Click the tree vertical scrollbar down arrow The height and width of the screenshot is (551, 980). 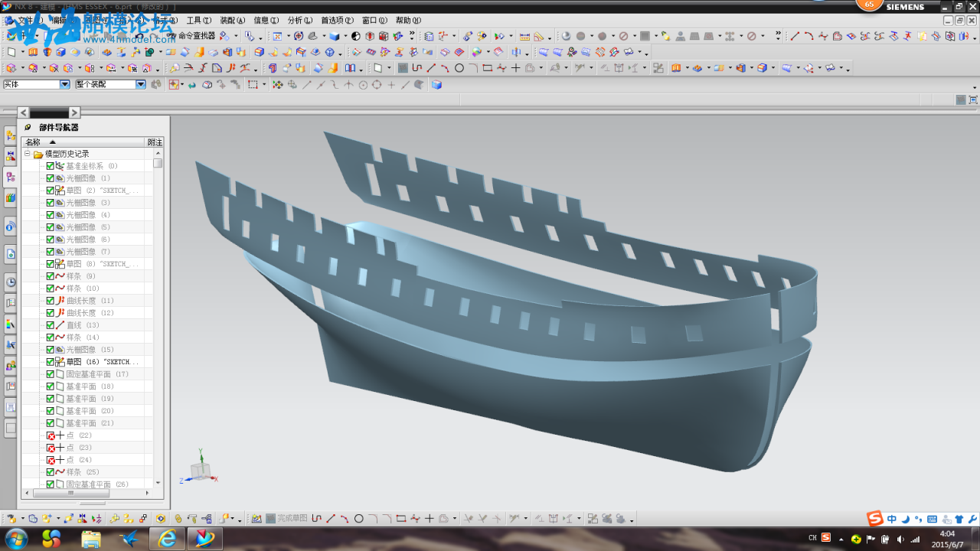coord(158,483)
